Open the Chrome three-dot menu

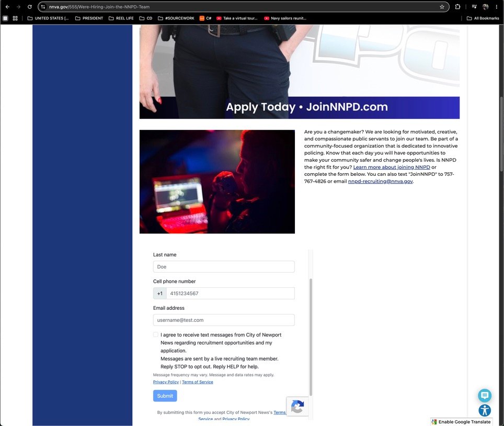[x=497, y=7]
